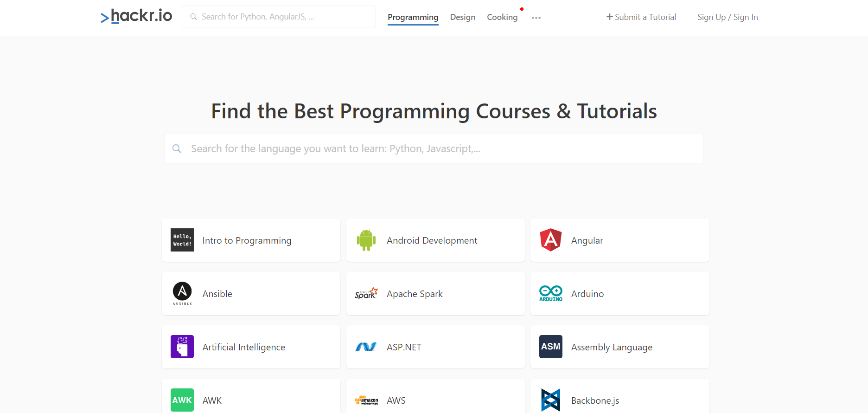Image resolution: width=868 pixels, height=413 pixels.
Task: Click the ASP.NET label
Action: [x=404, y=347]
